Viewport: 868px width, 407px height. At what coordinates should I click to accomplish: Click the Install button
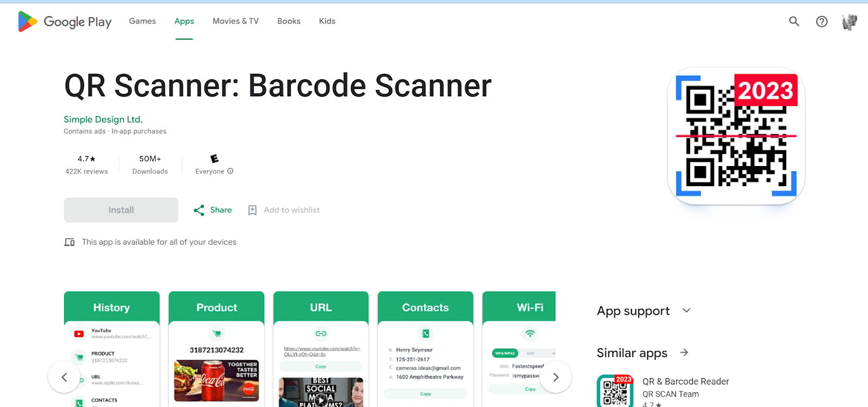(x=121, y=210)
